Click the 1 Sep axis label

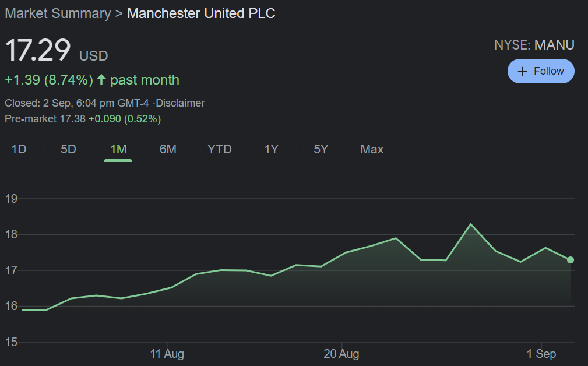point(541,354)
